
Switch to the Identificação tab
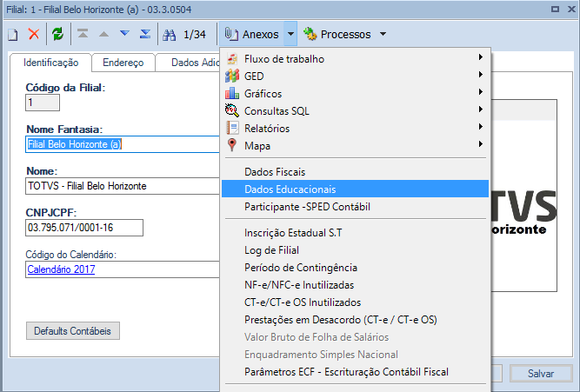click(x=50, y=63)
